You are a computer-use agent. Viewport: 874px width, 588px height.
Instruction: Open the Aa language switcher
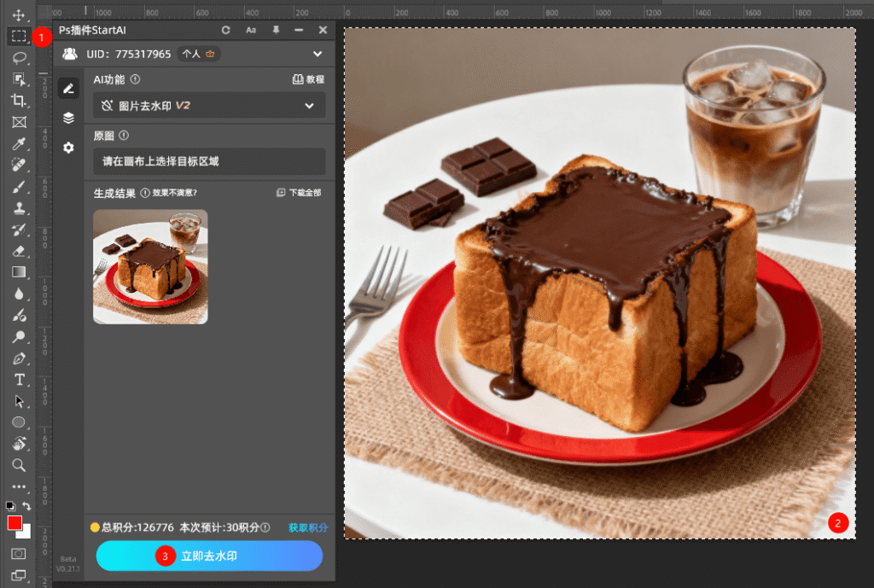click(251, 30)
